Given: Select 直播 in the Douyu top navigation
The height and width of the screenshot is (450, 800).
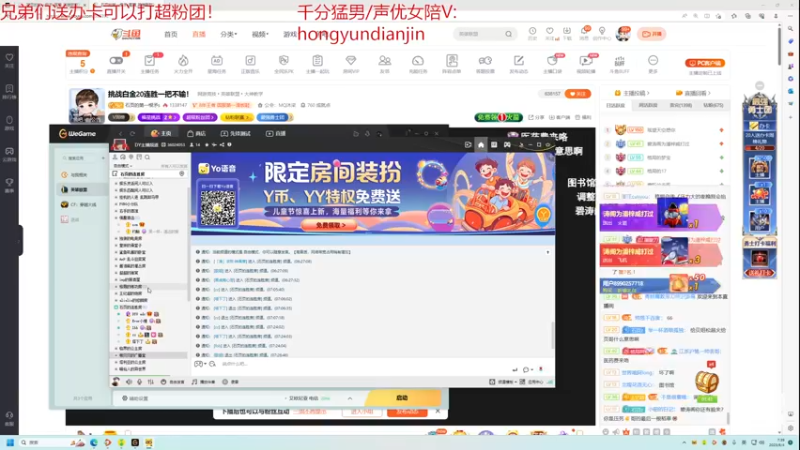Looking at the screenshot, I should click(198, 34).
